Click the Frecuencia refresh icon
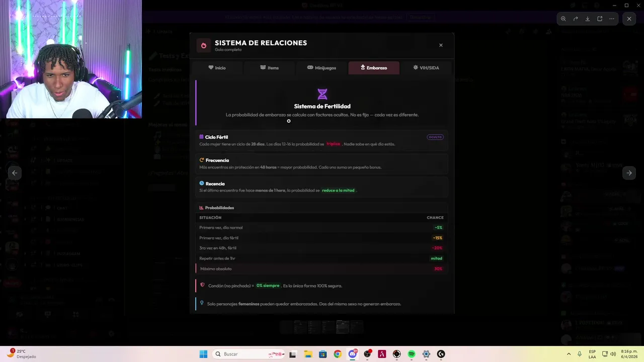The image size is (644, 362). coord(202,160)
